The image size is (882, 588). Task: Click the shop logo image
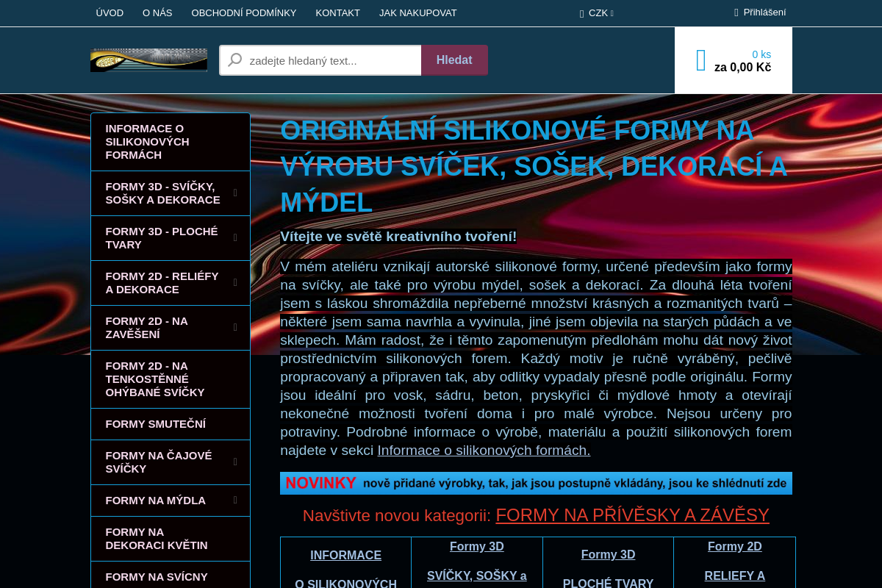[148, 60]
